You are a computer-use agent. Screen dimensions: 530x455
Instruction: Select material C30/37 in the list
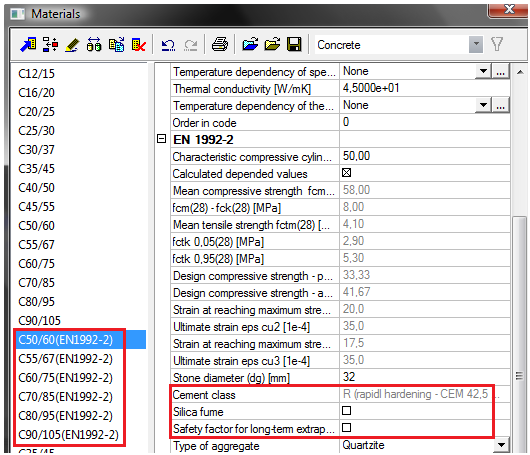point(37,149)
